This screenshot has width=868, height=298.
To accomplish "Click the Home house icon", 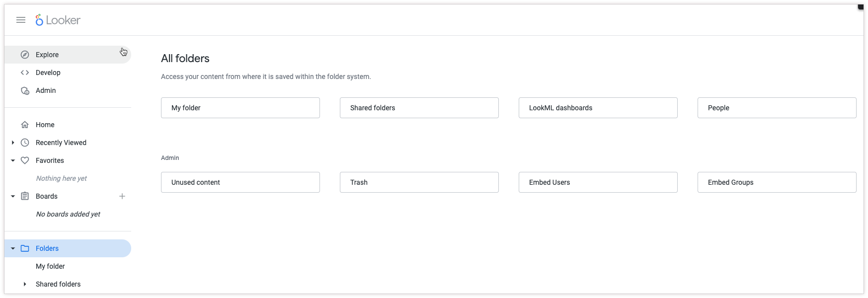I will tap(25, 125).
